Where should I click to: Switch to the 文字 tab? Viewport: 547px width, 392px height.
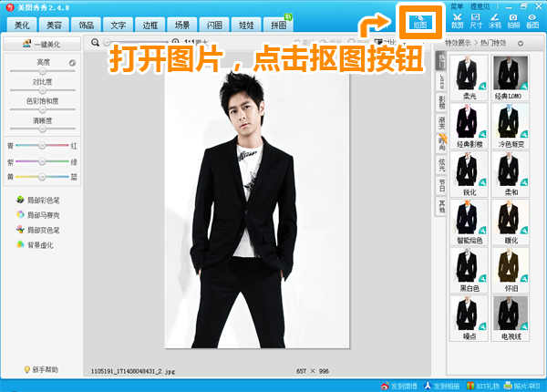pyautogui.click(x=119, y=26)
